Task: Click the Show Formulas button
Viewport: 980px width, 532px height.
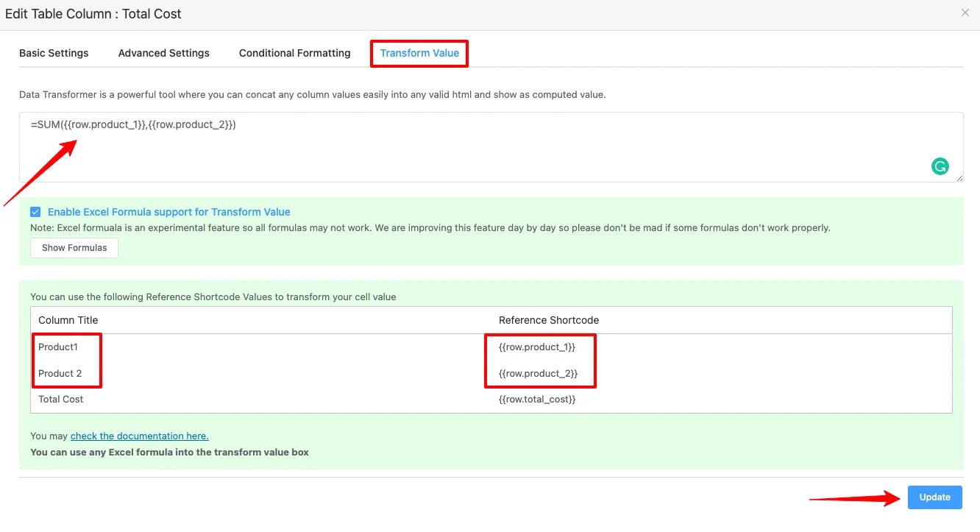Action: (74, 248)
